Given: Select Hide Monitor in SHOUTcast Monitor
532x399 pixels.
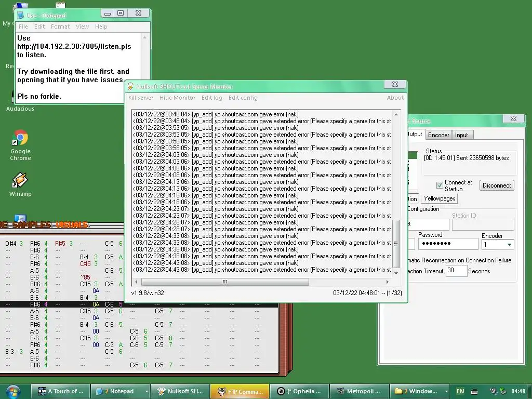Looking at the screenshot, I should coord(178,98).
